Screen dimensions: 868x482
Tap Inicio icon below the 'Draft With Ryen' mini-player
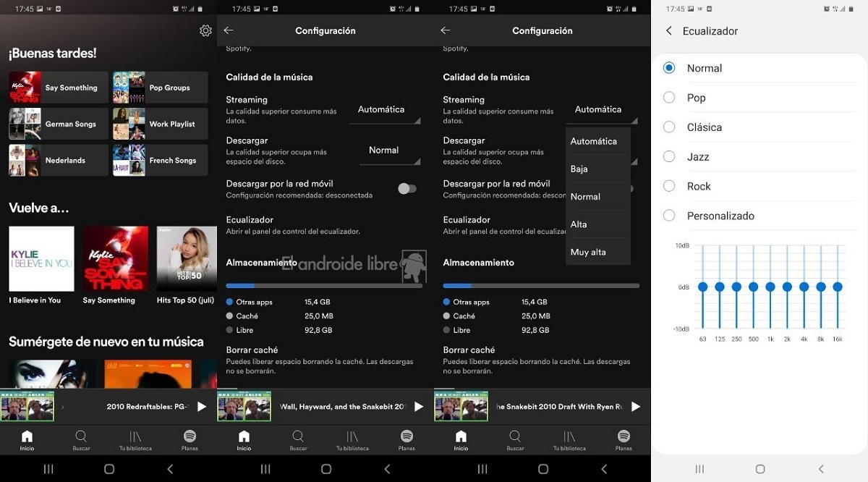tap(461, 440)
